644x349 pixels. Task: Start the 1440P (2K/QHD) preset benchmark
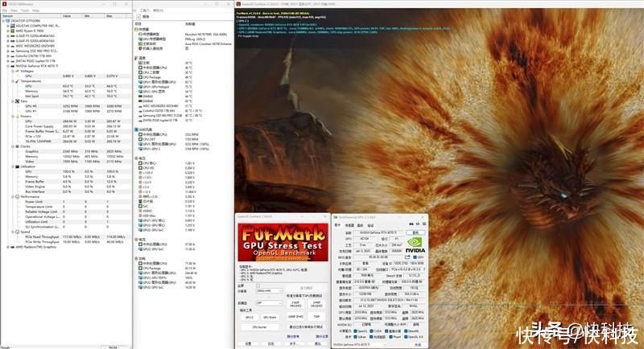[x=316, y=304]
